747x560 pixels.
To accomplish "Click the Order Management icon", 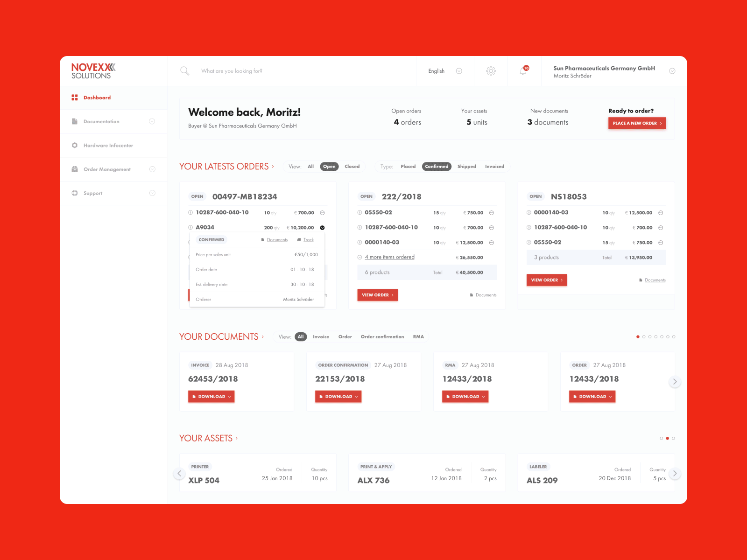I will 75,169.
